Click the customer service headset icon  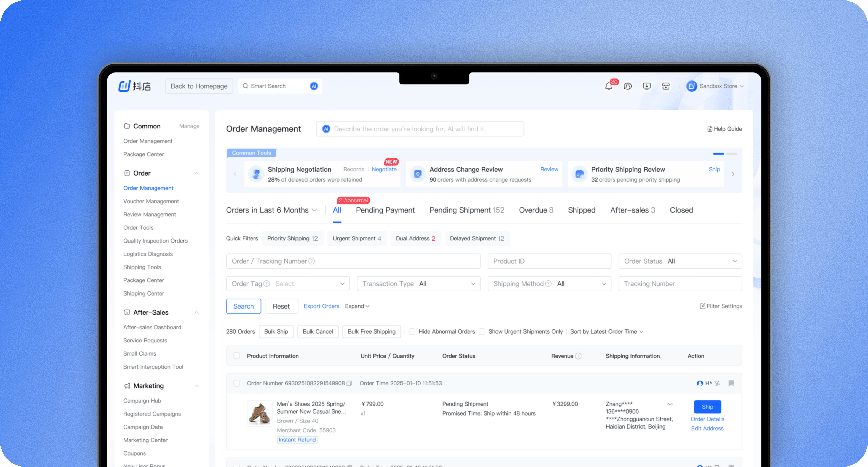click(x=627, y=86)
